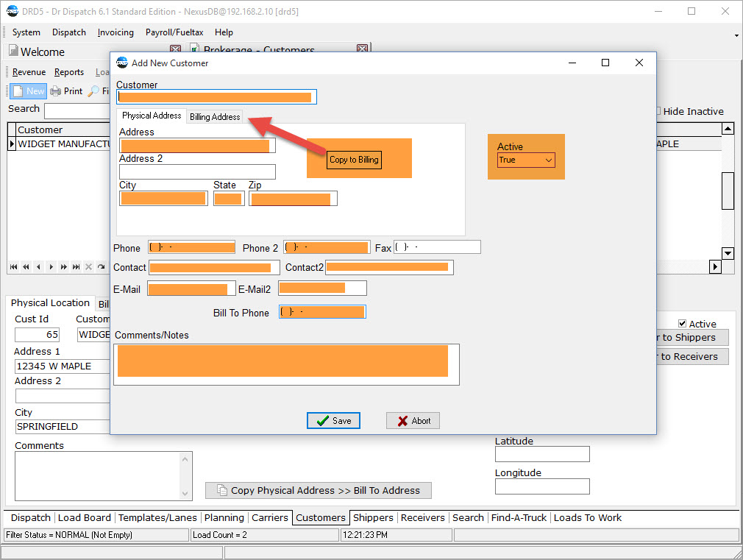Click the Address 2 field in dialog
The width and height of the screenshot is (743, 560).
click(x=197, y=171)
